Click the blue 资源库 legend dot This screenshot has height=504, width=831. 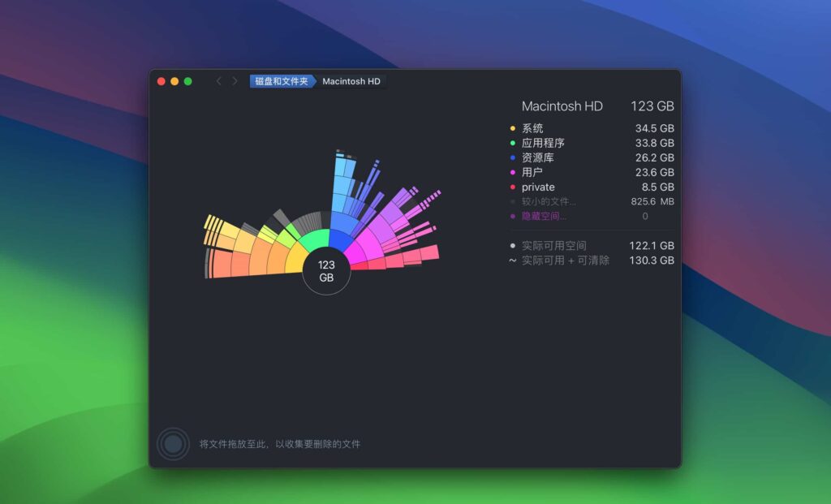point(511,157)
